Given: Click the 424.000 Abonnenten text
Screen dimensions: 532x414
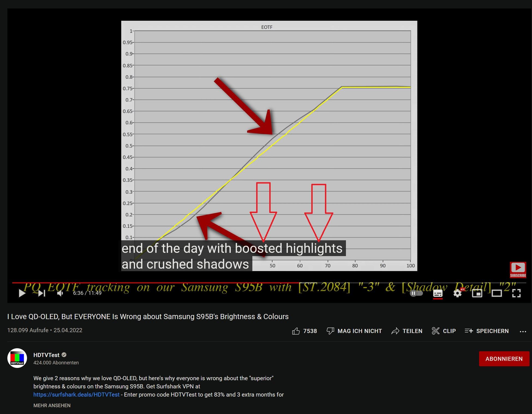Looking at the screenshot, I should pos(56,363).
